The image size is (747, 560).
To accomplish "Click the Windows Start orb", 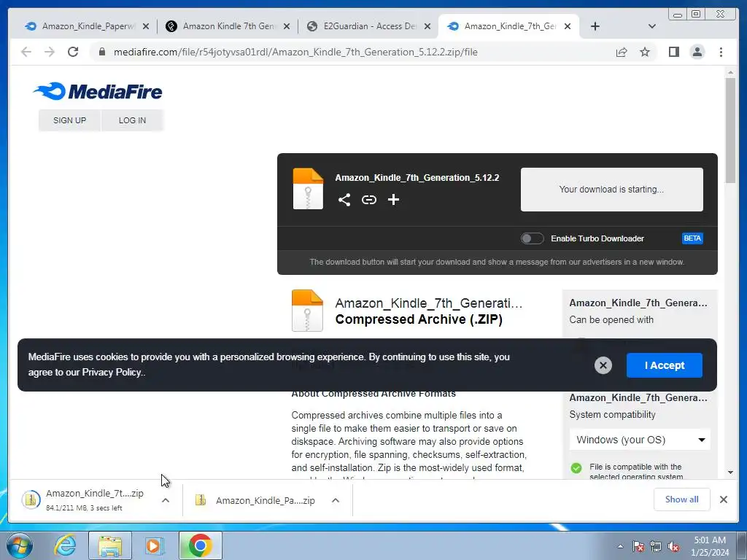I will 20,545.
